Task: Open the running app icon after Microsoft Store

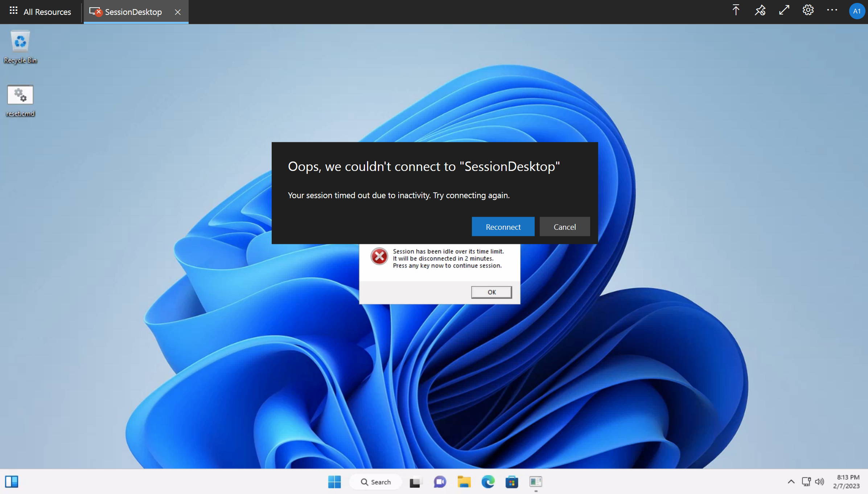Action: point(536,482)
